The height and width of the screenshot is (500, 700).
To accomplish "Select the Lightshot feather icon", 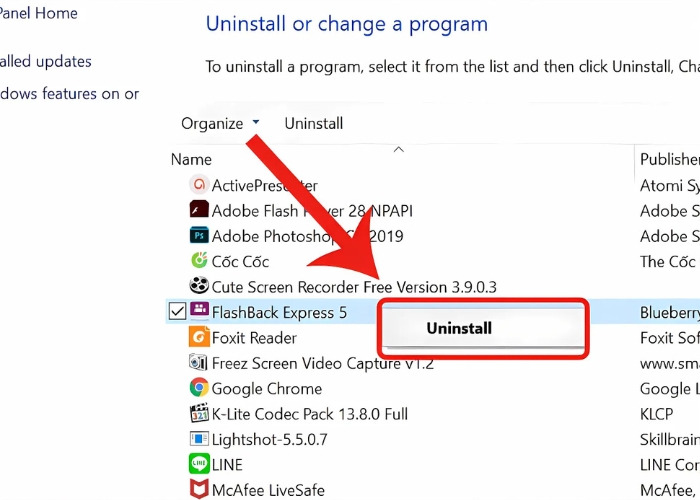I will click(198, 439).
